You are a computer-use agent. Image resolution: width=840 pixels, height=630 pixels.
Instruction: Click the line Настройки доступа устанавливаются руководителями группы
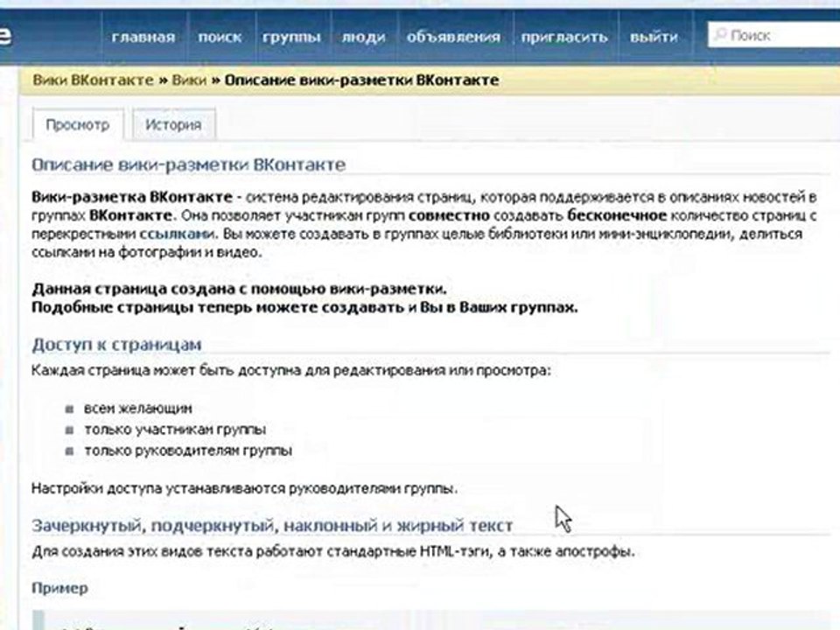(245, 488)
